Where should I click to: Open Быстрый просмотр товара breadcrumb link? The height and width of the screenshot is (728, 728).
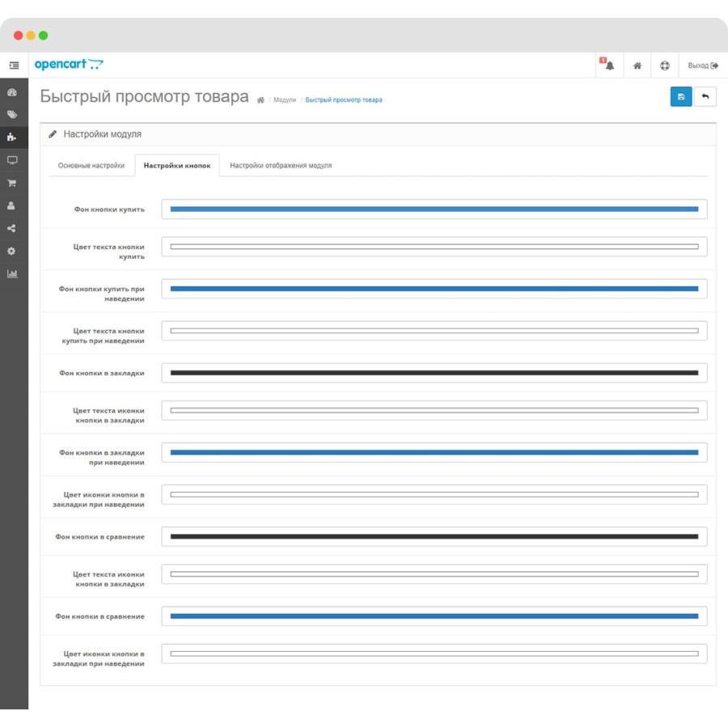click(x=344, y=99)
